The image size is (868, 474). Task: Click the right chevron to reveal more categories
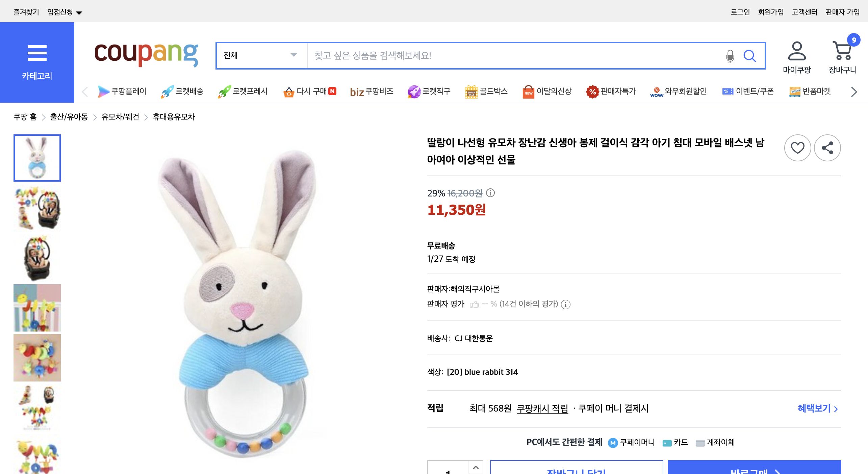(854, 91)
